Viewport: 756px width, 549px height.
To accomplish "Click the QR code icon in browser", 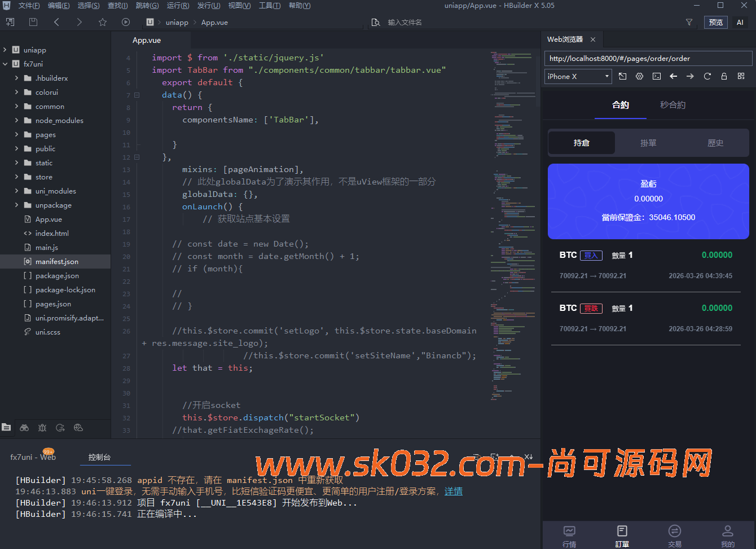I will [741, 76].
